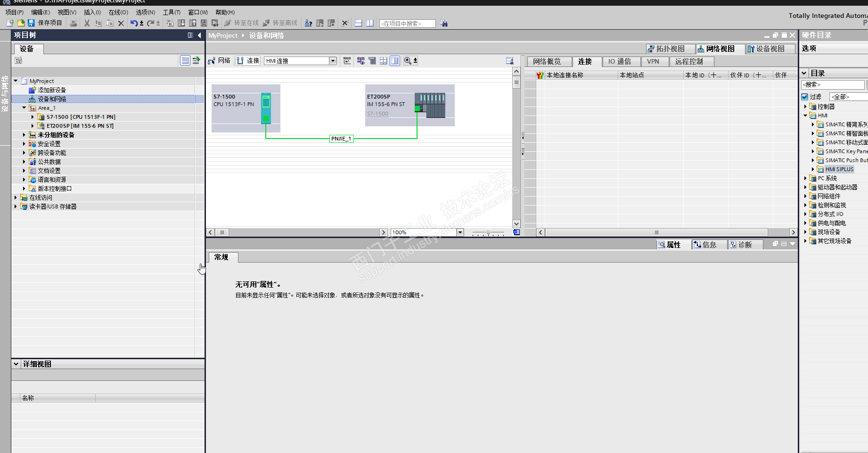The width and height of the screenshot is (868, 453).
Task: Click the binoculars search icon
Action: pos(444,23)
